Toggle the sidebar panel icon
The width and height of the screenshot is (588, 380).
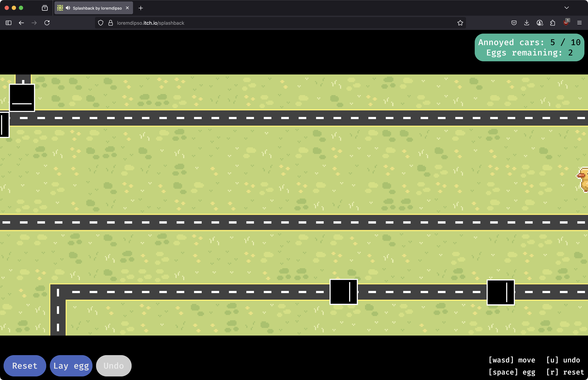click(8, 23)
